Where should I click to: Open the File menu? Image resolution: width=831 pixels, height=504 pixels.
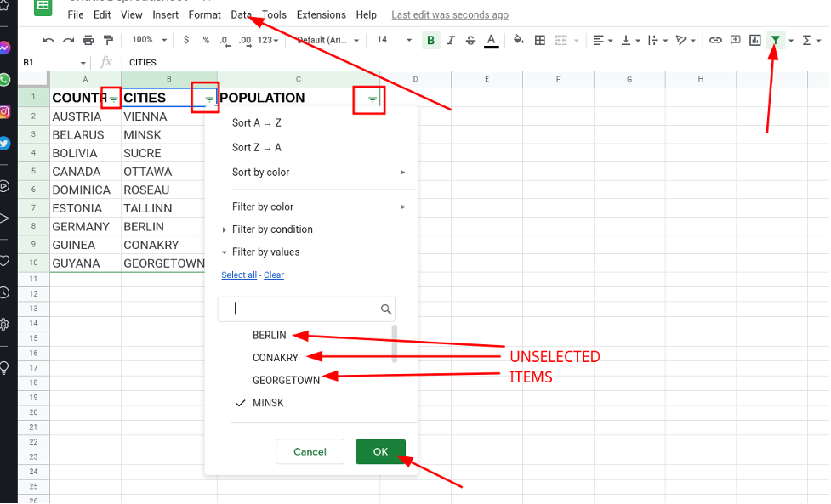click(75, 14)
